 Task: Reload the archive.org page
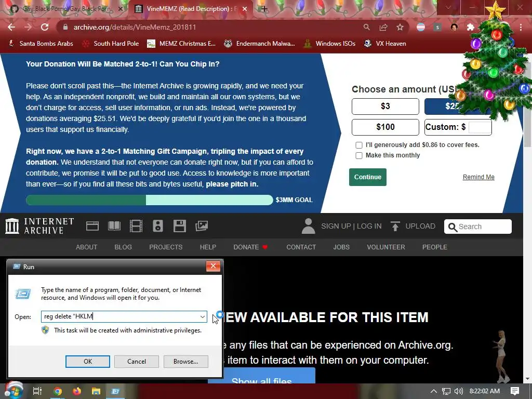click(x=45, y=27)
